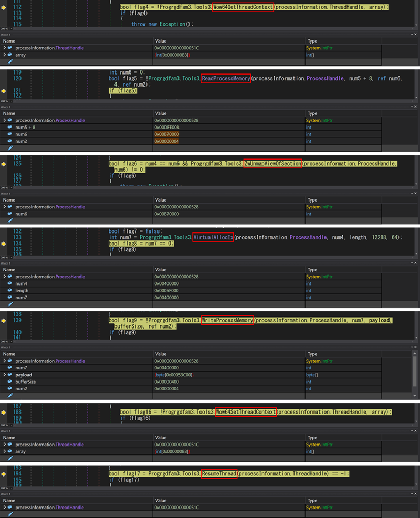Click the blue variable icon beside num4
Screen dimensions: 420x518
click(x=10, y=283)
